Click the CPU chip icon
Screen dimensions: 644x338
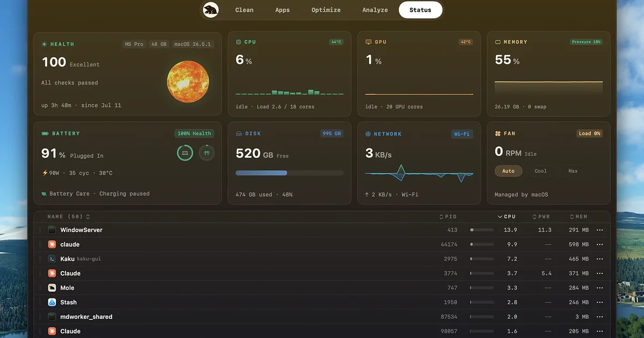[238, 42]
